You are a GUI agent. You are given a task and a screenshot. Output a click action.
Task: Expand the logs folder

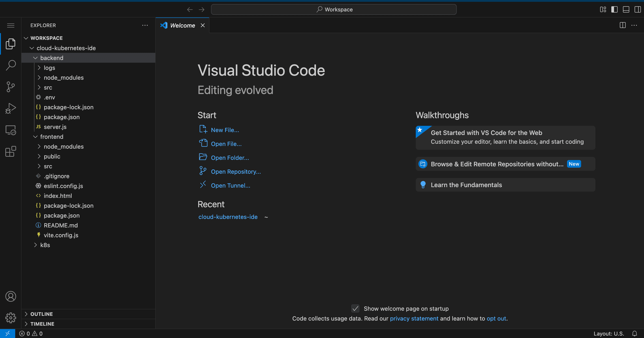[39, 68]
